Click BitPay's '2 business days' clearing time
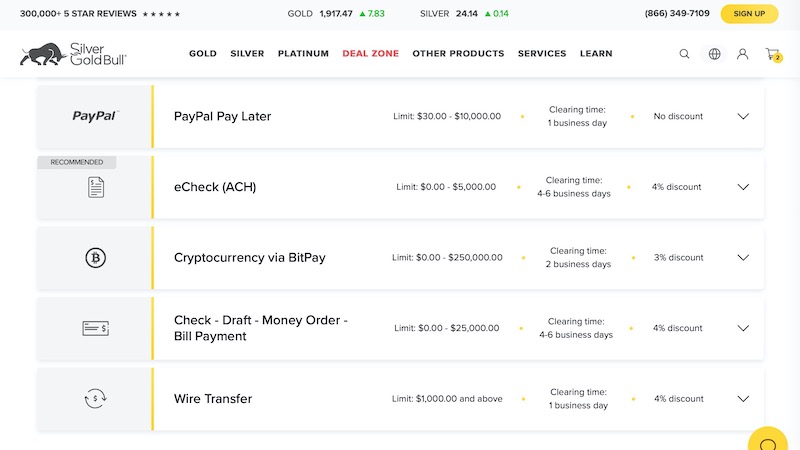 click(578, 264)
